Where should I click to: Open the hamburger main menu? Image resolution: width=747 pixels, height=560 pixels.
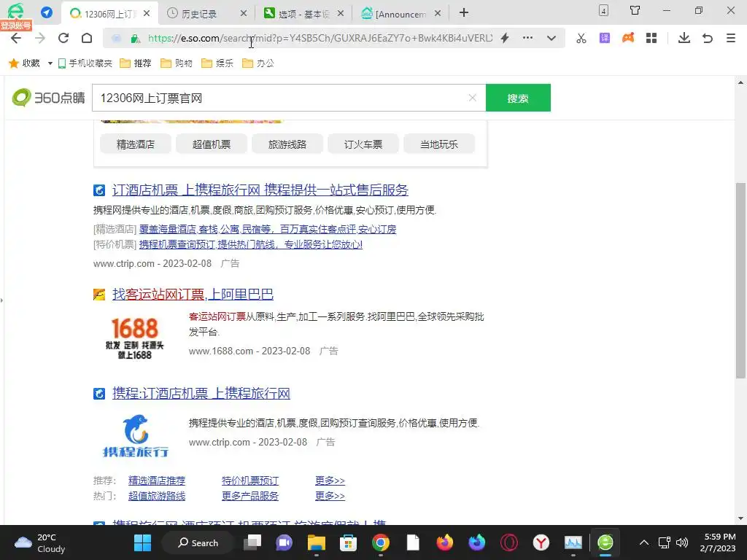click(731, 38)
